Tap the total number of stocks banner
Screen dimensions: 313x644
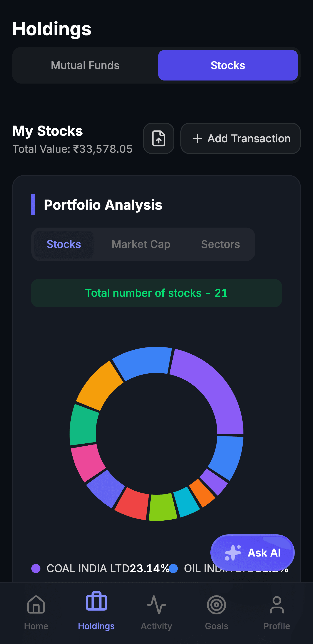pos(156,293)
